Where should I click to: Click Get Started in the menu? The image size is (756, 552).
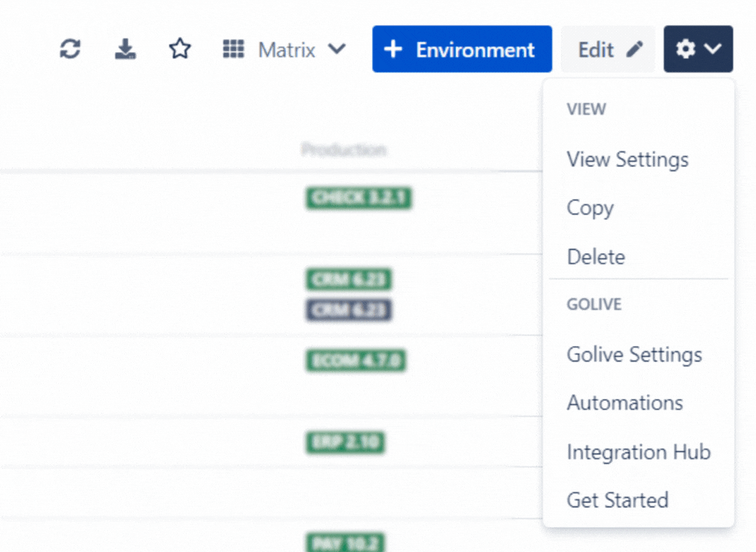(617, 501)
